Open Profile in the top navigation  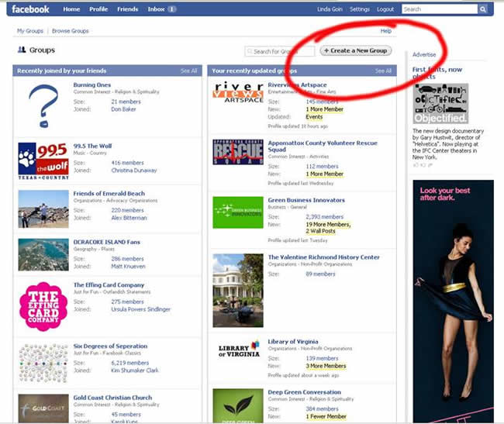(98, 9)
